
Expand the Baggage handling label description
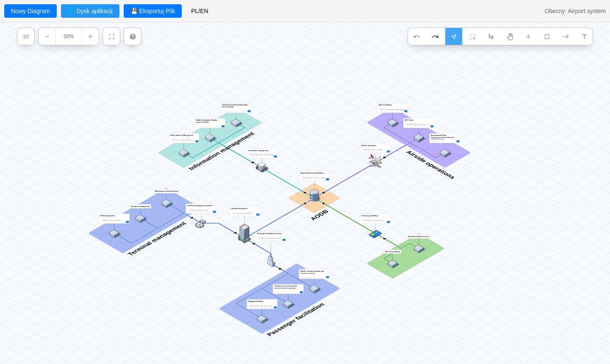275,307
